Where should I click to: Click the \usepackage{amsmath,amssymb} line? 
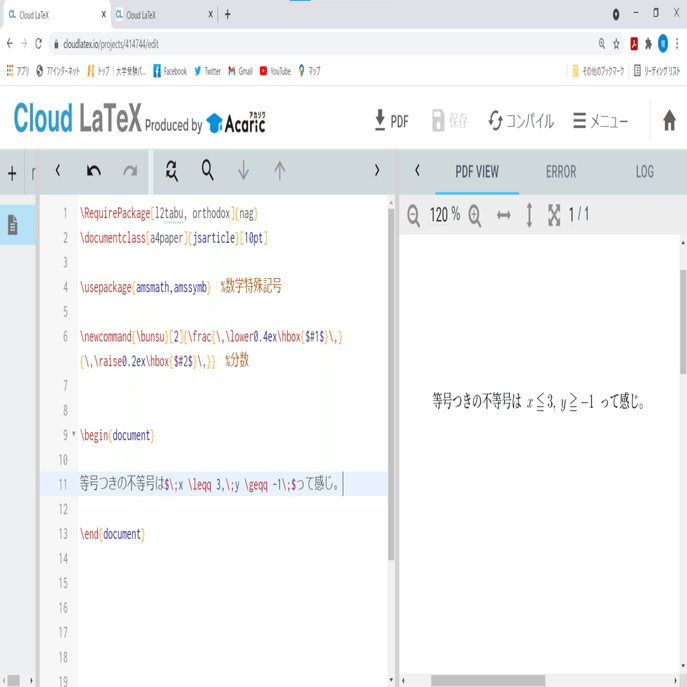pos(145,287)
